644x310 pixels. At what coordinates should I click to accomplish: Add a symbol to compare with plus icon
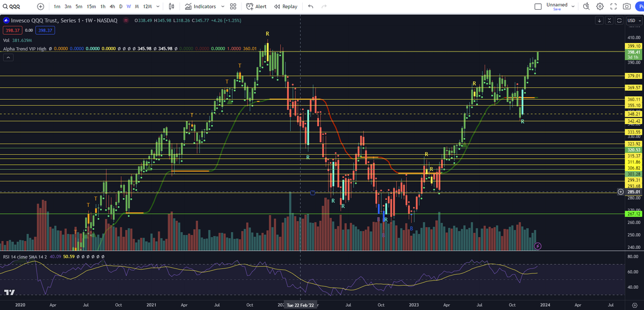pyautogui.click(x=41, y=6)
